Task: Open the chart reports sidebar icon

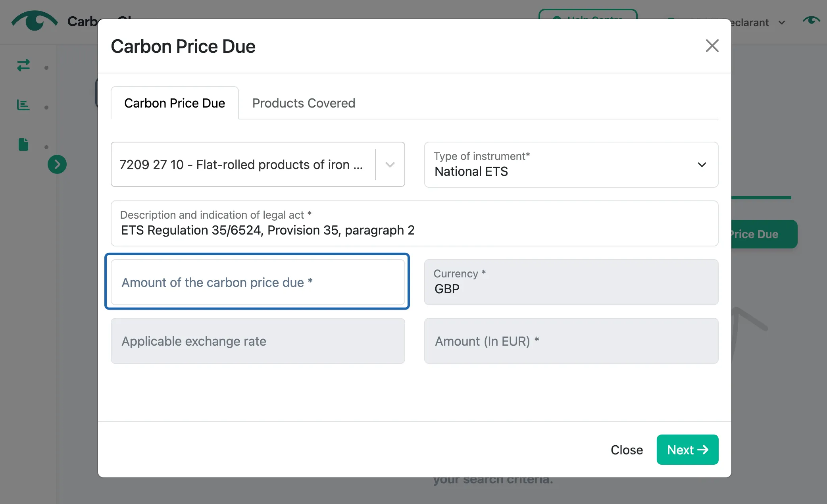Action: (x=23, y=105)
